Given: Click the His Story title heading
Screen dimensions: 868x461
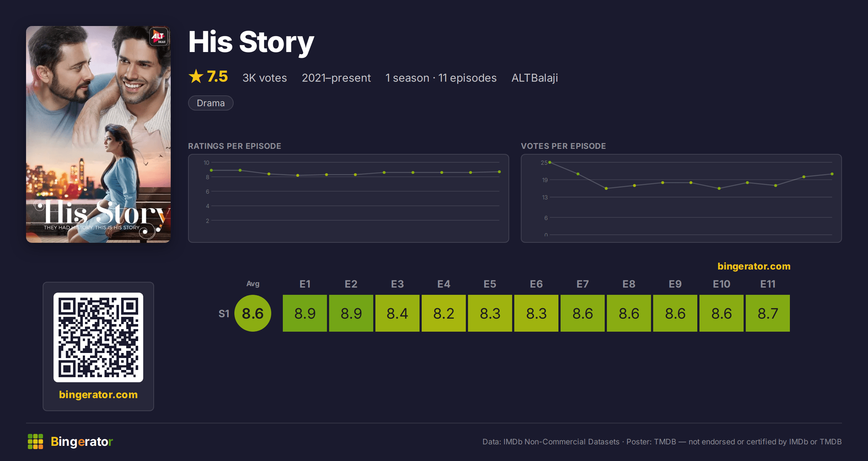Looking at the screenshot, I should (251, 42).
